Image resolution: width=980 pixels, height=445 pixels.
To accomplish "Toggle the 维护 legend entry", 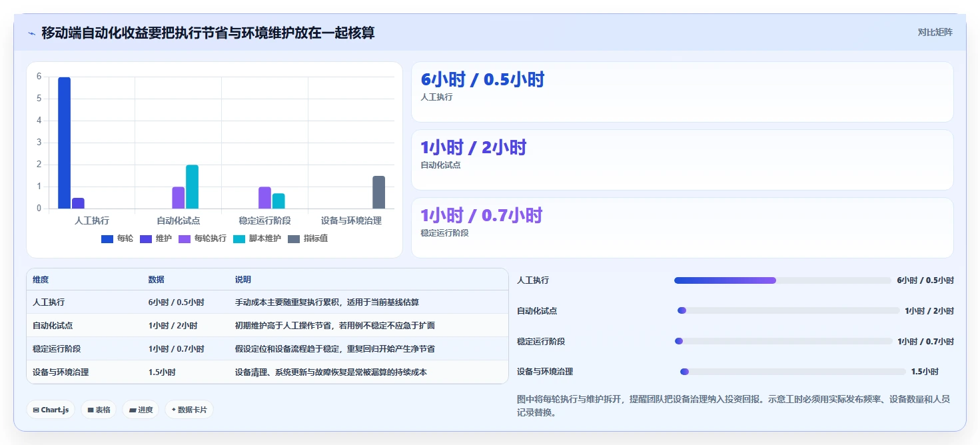I will click(x=155, y=238).
